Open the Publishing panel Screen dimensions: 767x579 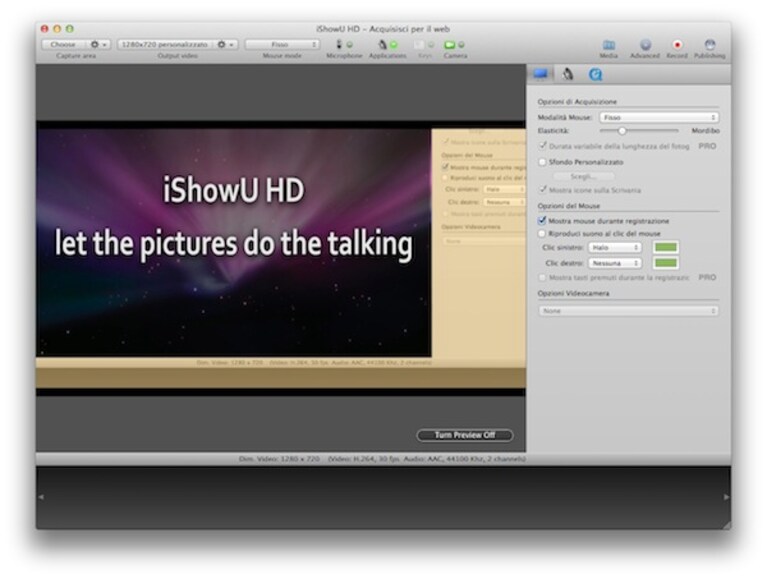(709, 48)
